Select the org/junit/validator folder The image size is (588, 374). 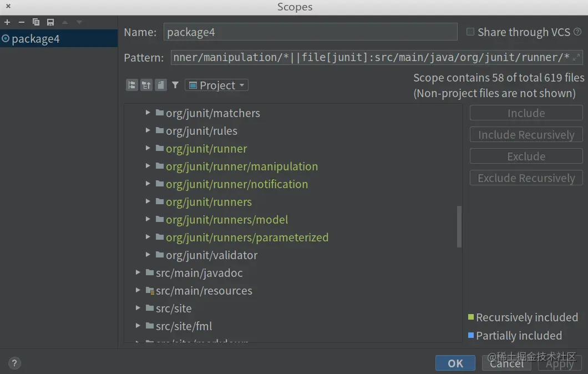point(211,255)
